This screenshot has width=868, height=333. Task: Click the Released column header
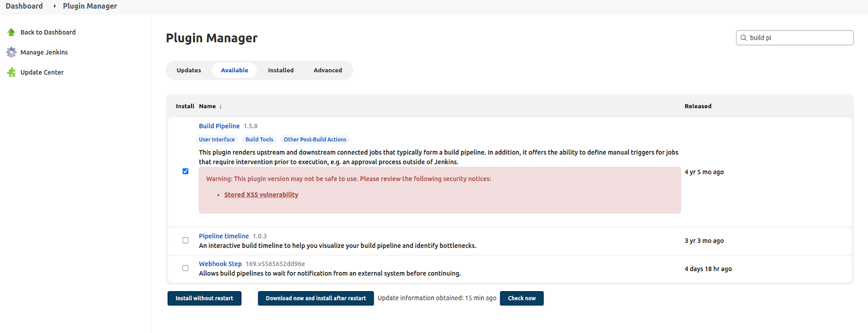(698, 106)
